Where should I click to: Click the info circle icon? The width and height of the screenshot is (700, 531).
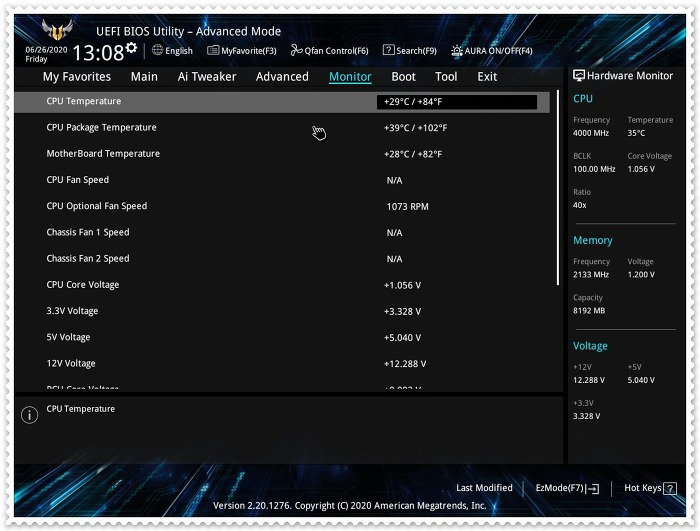pyautogui.click(x=29, y=415)
